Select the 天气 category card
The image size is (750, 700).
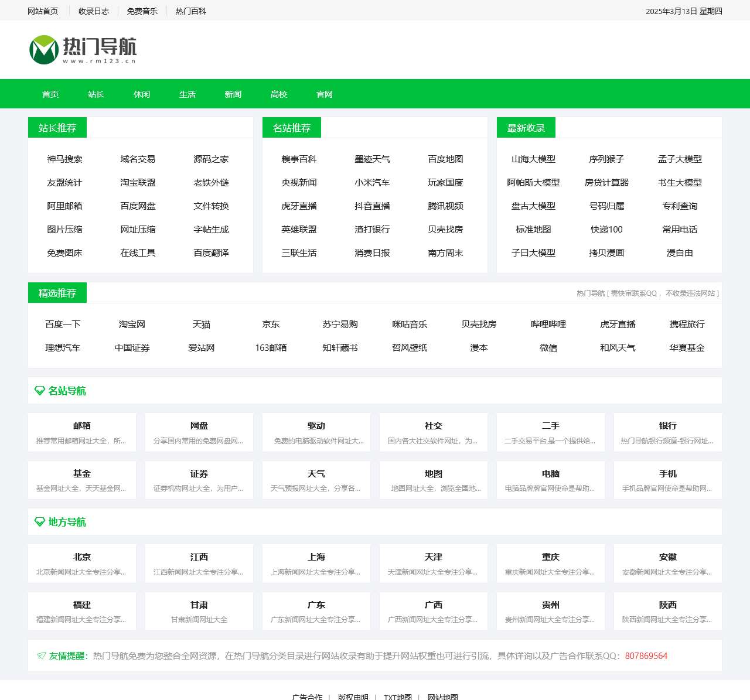point(316,480)
